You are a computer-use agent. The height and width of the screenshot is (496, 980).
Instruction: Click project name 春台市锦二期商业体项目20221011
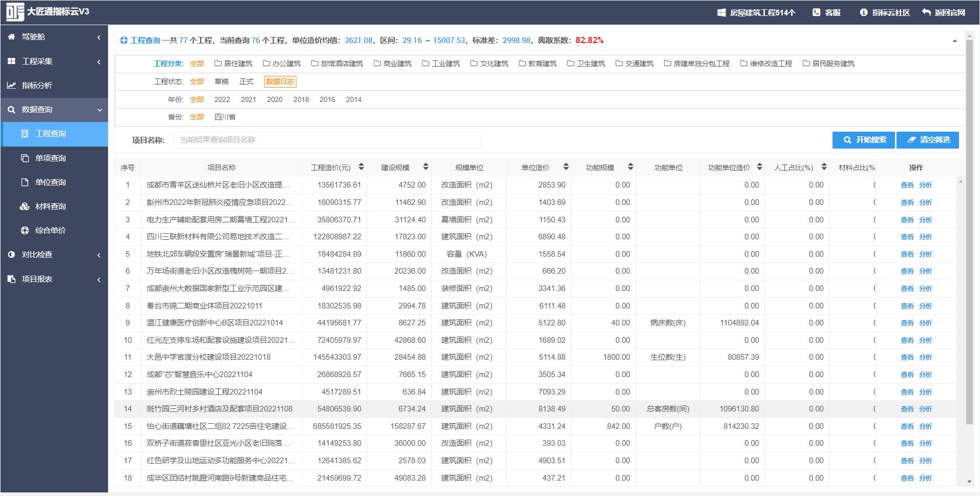(x=204, y=306)
